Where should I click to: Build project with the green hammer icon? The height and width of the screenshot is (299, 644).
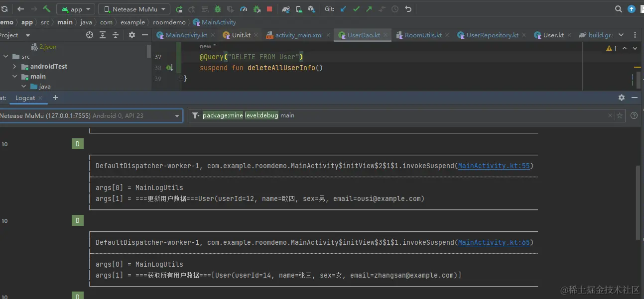[47, 9]
